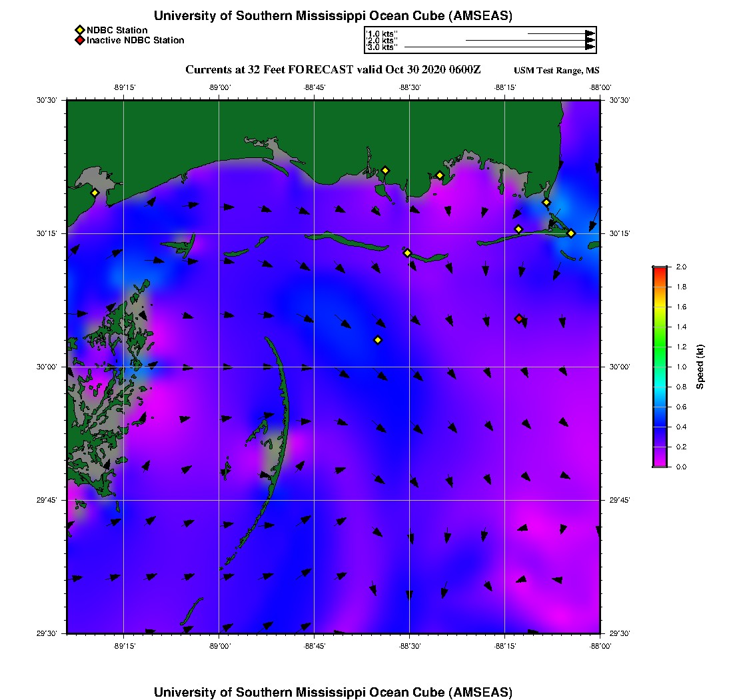Image resolution: width=733 pixels, height=700 pixels.
Task: Select the westernmost yellow station marker on the map
Action: point(95,193)
